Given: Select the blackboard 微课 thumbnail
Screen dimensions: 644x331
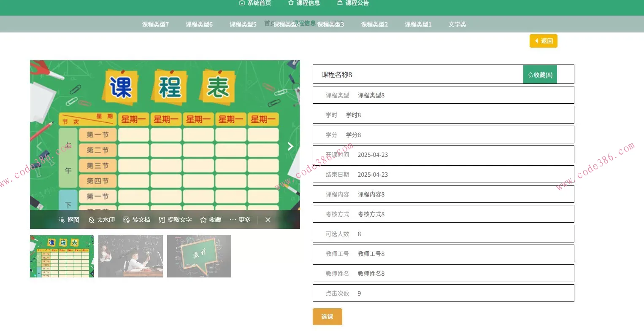Looking at the screenshot, I should pyautogui.click(x=199, y=256).
